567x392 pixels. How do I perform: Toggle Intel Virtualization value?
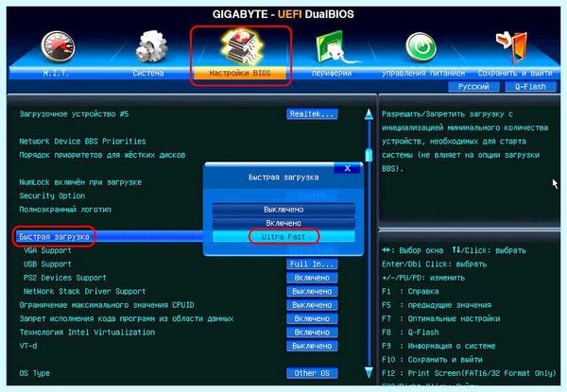point(312,332)
